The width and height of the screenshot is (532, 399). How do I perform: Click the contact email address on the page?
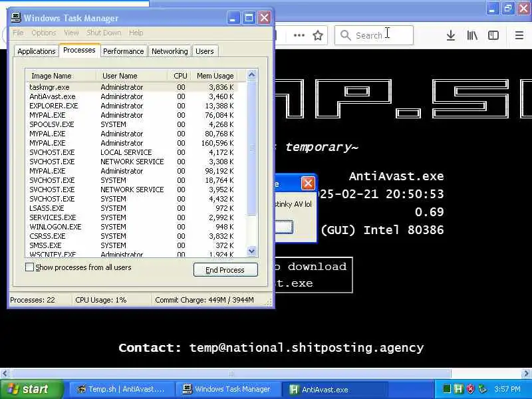[307, 348]
